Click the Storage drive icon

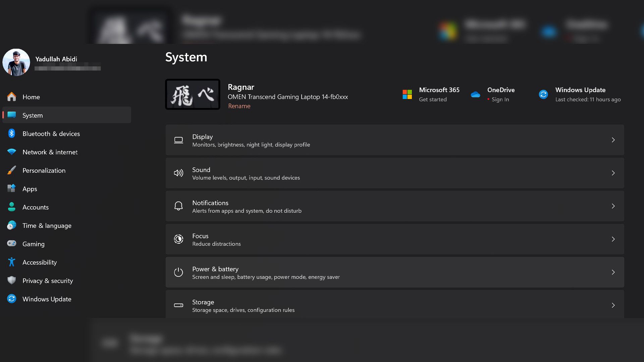(178, 305)
